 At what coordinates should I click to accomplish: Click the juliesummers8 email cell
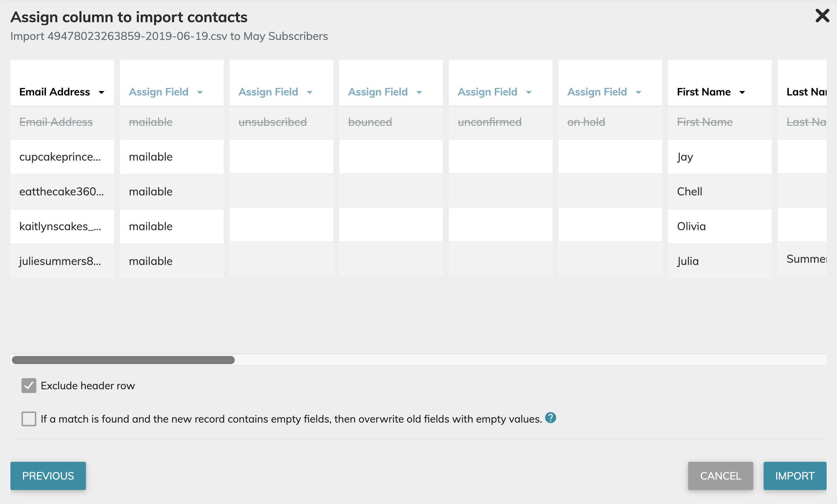(60, 261)
